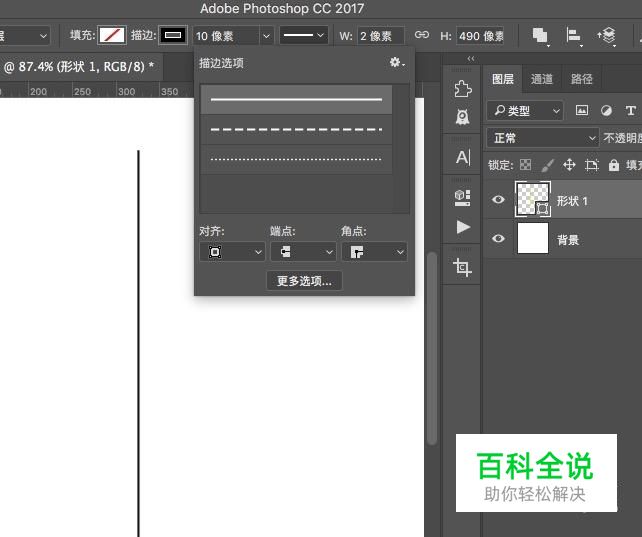Open the tool mode dropdown at left
Screen dimensions: 642x537
pos(23,36)
